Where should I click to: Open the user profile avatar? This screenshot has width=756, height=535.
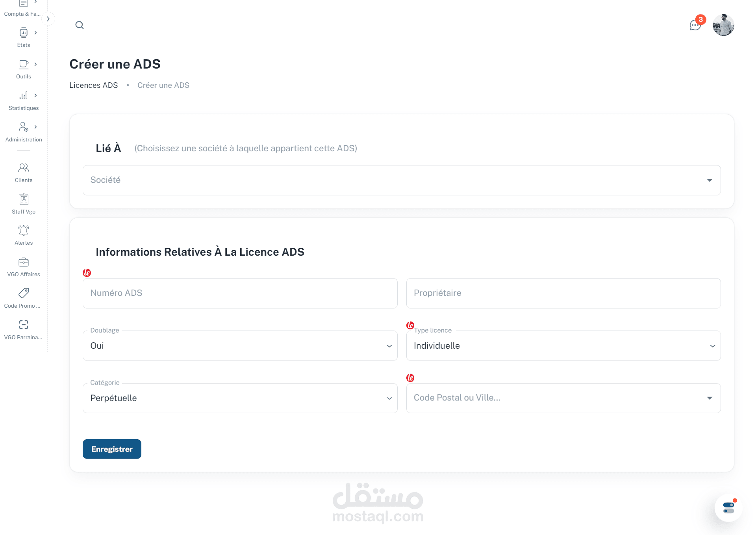pos(723,25)
